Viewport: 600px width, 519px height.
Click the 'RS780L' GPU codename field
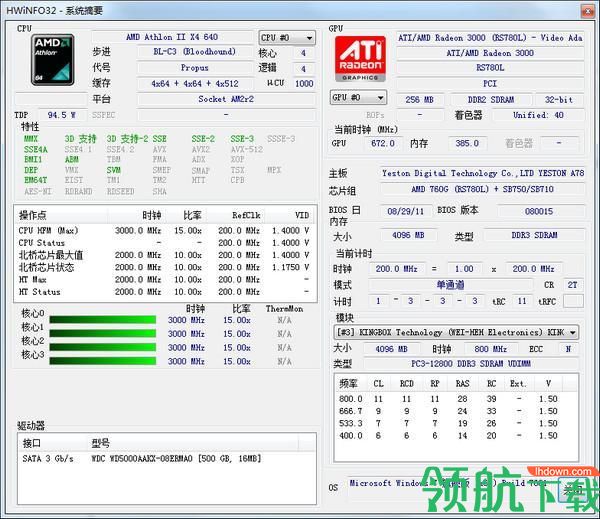(x=490, y=68)
